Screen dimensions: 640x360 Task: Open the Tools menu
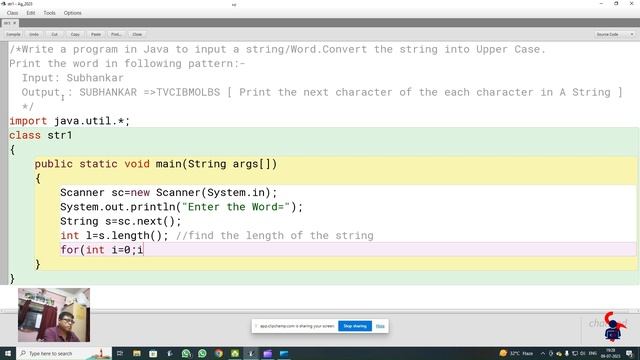point(49,13)
